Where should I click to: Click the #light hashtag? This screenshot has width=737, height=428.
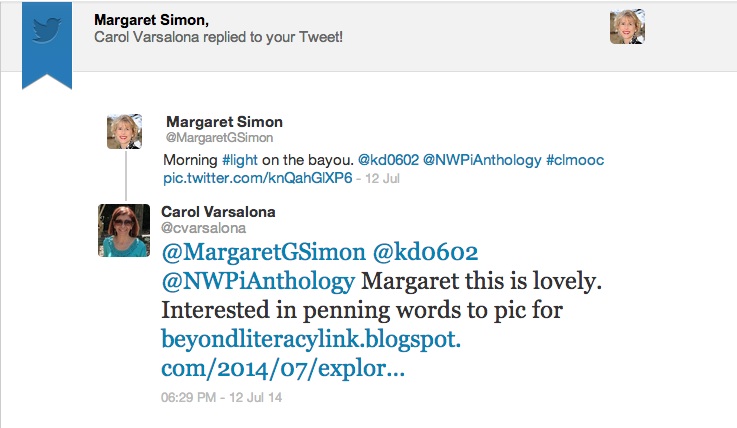240,160
